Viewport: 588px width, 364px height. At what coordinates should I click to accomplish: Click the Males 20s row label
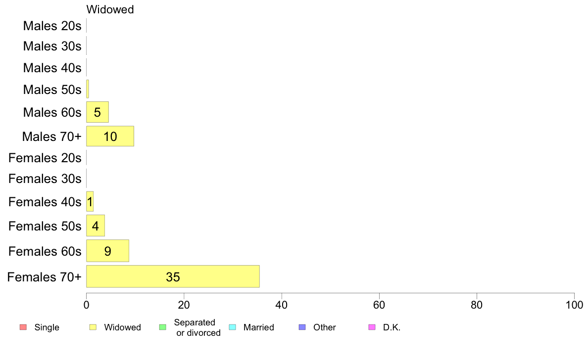(x=52, y=26)
